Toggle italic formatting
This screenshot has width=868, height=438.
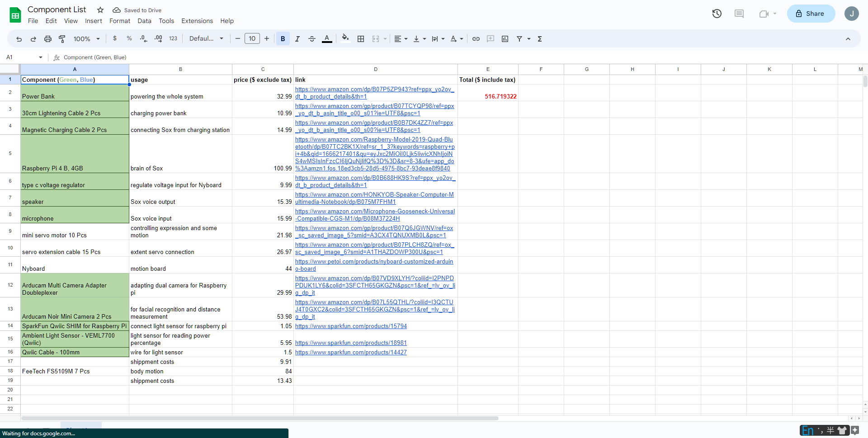coord(297,39)
